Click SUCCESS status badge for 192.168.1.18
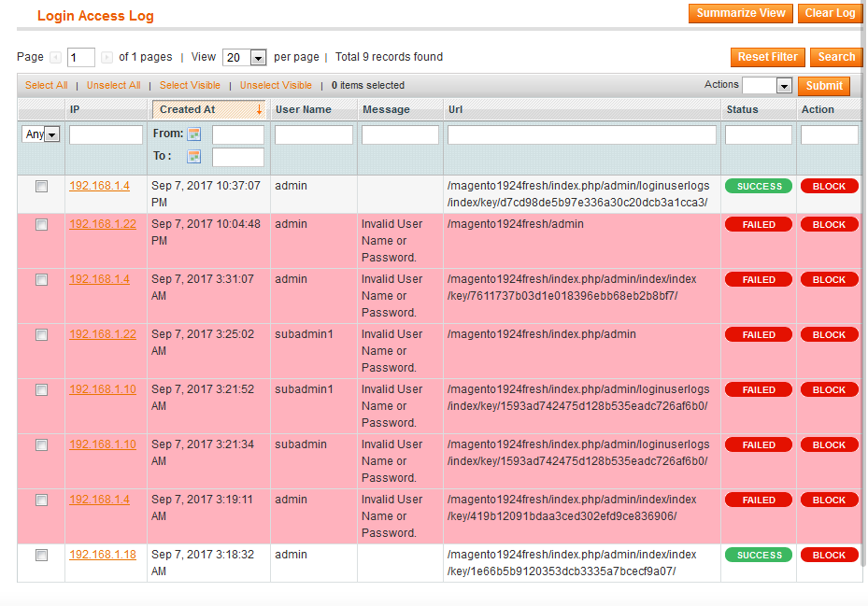 758,555
